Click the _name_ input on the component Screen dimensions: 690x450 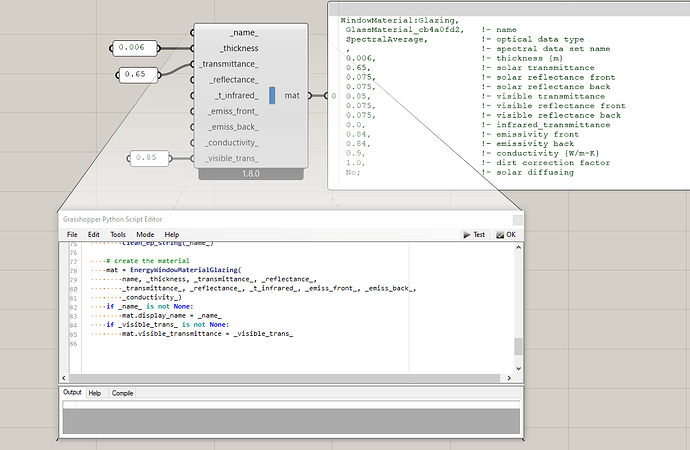tap(244, 33)
